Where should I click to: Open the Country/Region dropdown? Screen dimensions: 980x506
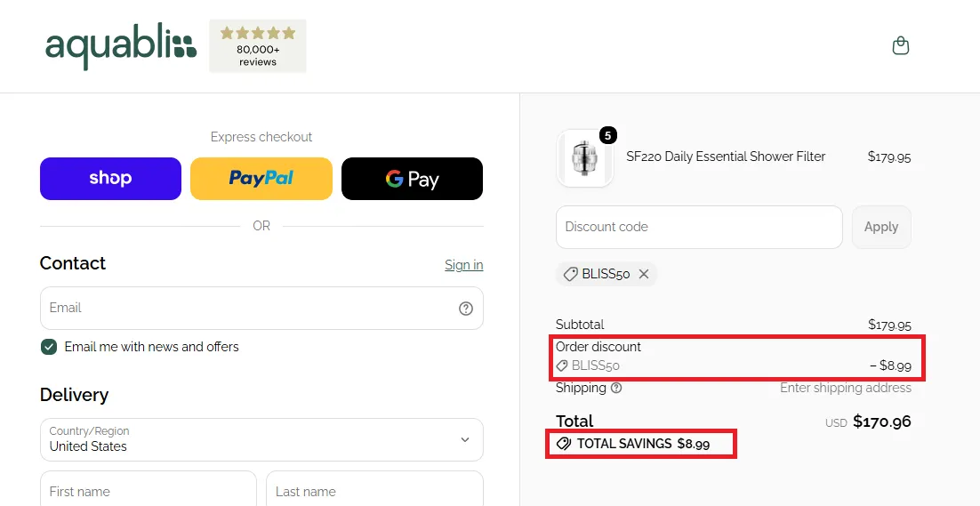(x=261, y=439)
